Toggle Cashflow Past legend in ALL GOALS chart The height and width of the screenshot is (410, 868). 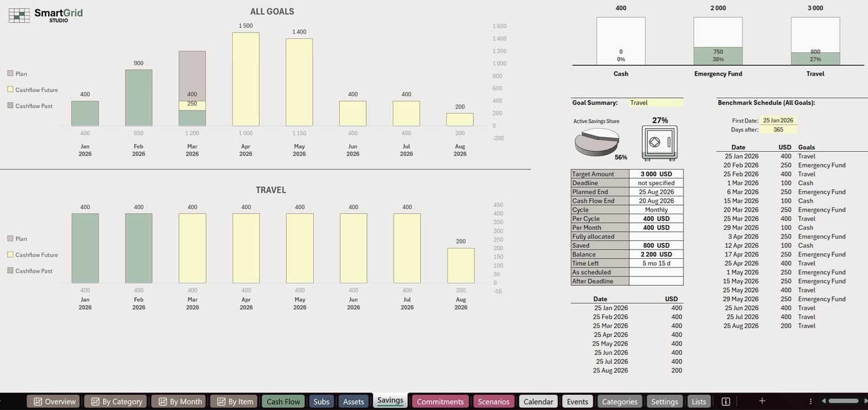pyautogui.click(x=10, y=105)
